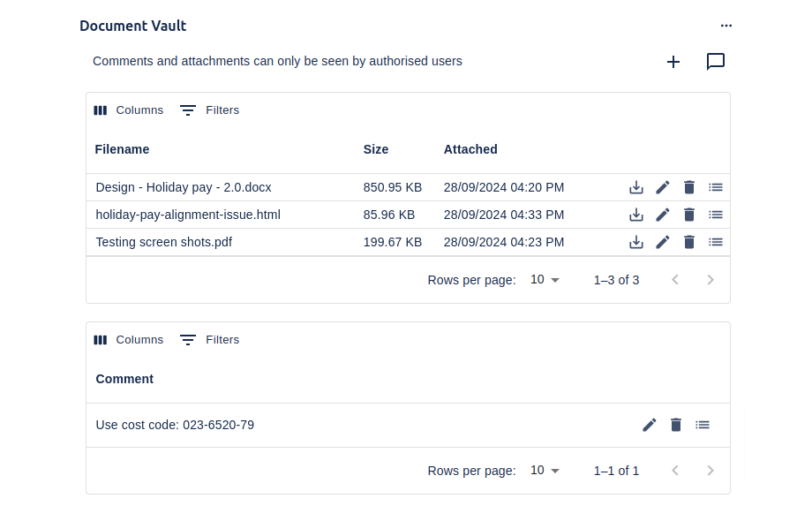
Task: Open details list for holiday-pay-alignment-issue.html
Action: 716,215
